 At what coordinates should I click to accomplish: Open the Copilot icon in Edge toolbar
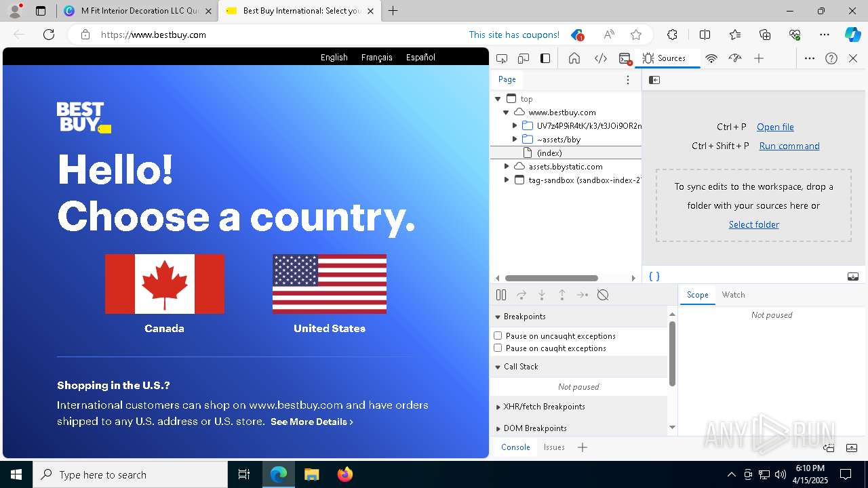click(852, 35)
